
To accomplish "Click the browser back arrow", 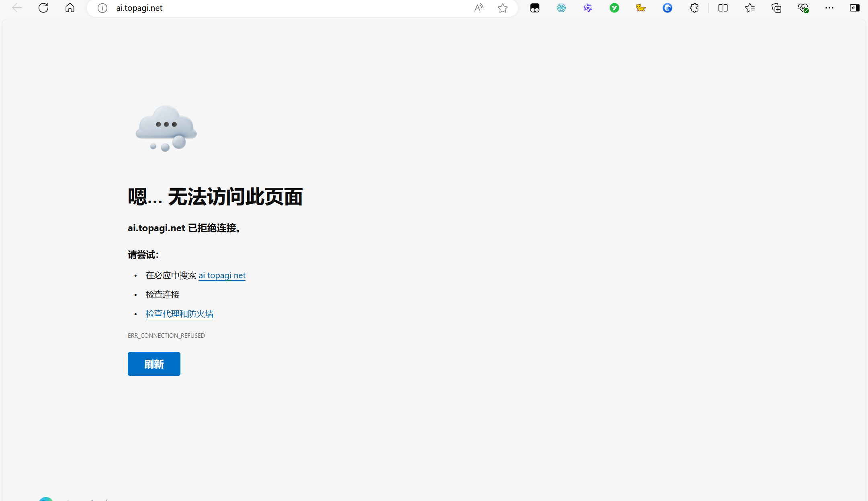I will pyautogui.click(x=16, y=8).
